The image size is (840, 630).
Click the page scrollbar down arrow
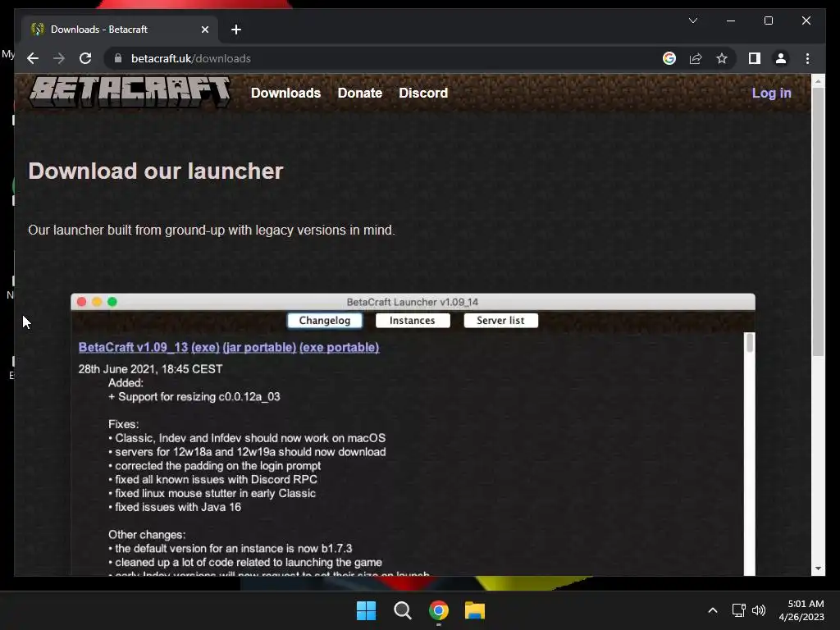point(818,568)
